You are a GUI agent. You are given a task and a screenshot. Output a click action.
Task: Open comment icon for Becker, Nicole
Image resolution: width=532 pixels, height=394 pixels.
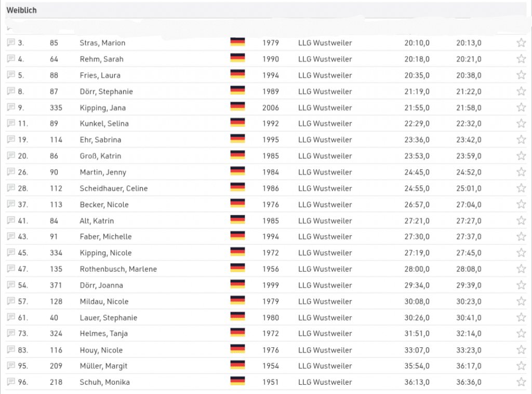click(x=11, y=205)
